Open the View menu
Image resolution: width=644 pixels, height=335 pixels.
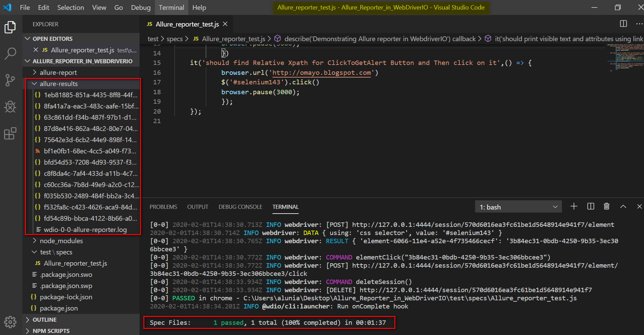tap(99, 7)
